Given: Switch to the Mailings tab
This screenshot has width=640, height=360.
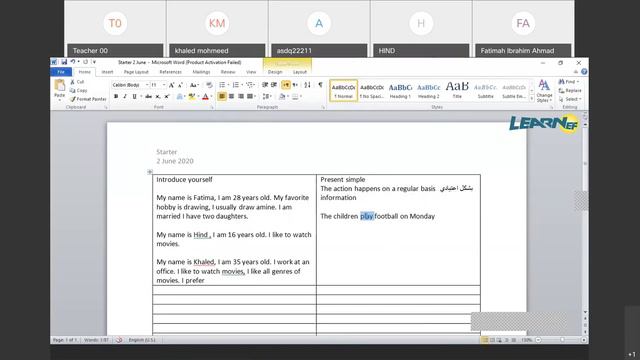Looking at the screenshot, I should point(201,72).
